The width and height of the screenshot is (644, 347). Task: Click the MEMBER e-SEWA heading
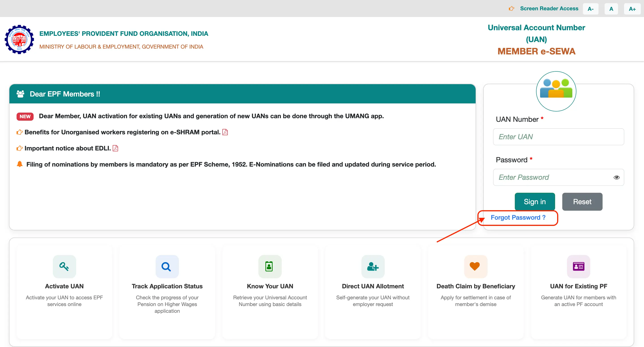pos(536,51)
